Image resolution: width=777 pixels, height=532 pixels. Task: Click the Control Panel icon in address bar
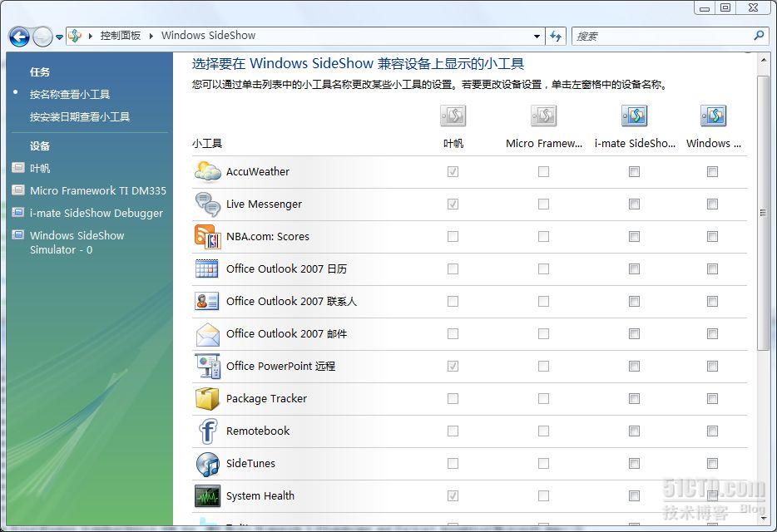pos(75,36)
